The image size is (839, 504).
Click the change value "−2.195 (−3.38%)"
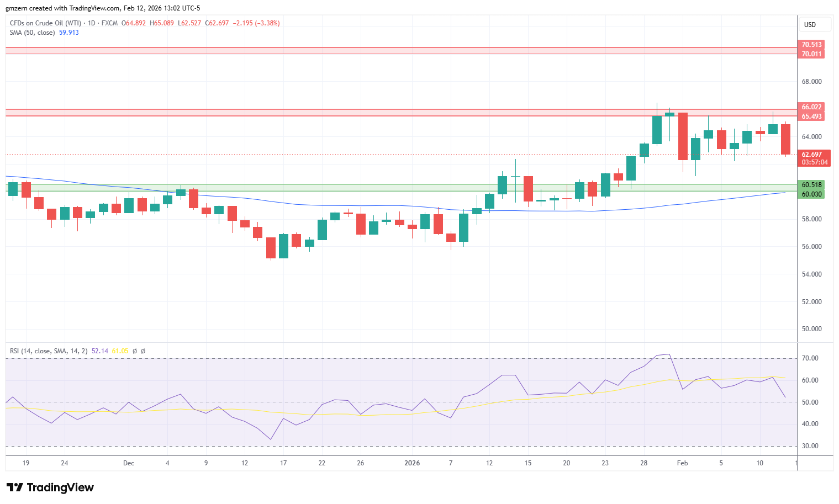[x=256, y=23]
